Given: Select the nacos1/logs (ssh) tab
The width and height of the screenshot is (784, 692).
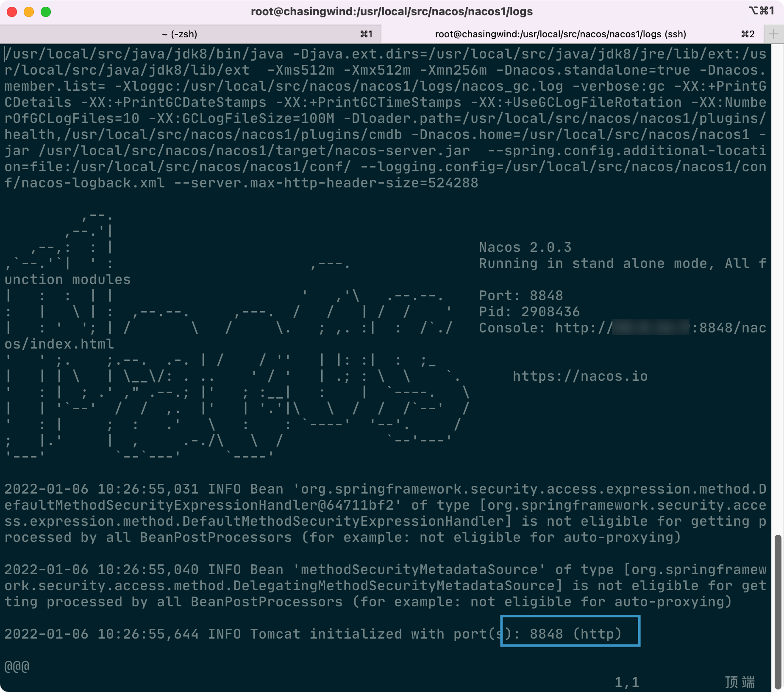Looking at the screenshot, I should pos(573,34).
